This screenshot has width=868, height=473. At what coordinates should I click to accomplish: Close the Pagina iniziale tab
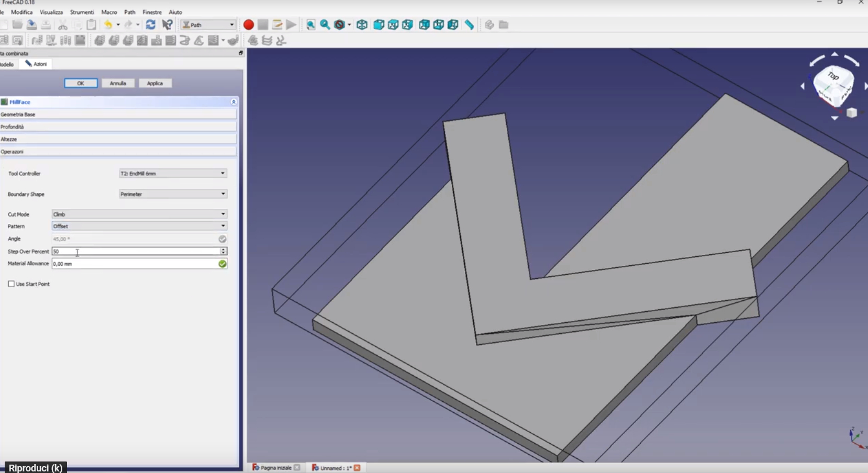coord(297,468)
